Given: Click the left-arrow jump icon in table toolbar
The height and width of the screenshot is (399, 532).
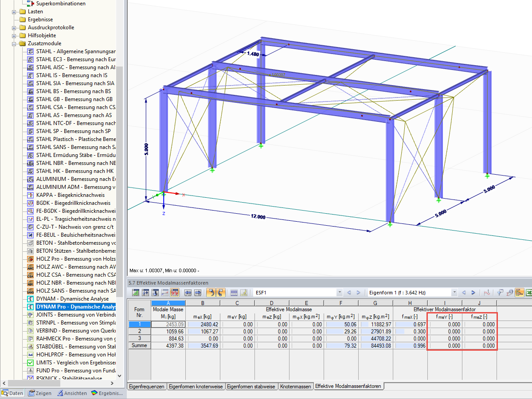Looking at the screenshot, I should [188, 293].
